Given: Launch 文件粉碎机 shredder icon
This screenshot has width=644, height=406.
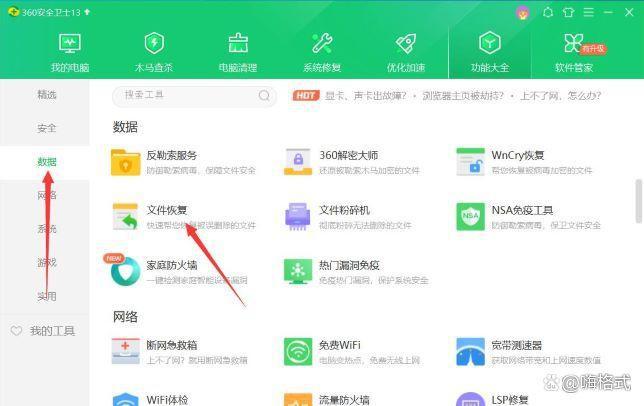Looking at the screenshot, I should click(x=298, y=217).
